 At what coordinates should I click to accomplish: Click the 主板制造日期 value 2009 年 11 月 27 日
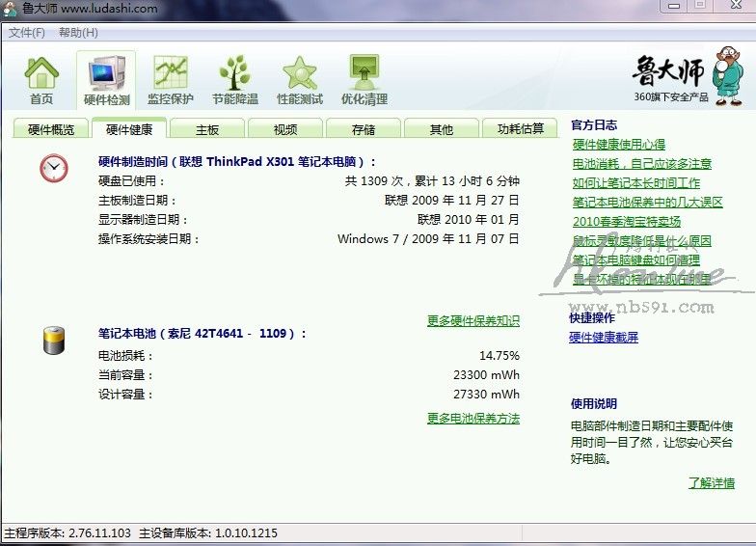451,201
